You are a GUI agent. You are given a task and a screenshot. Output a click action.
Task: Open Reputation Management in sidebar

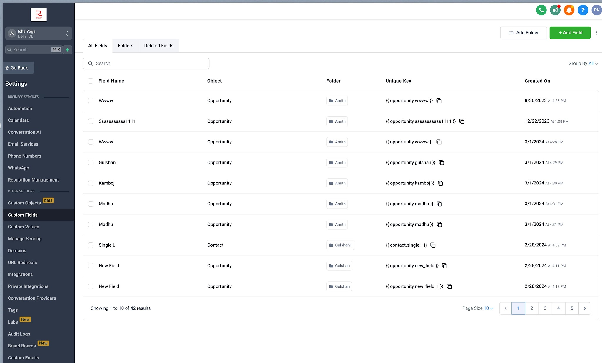point(33,180)
